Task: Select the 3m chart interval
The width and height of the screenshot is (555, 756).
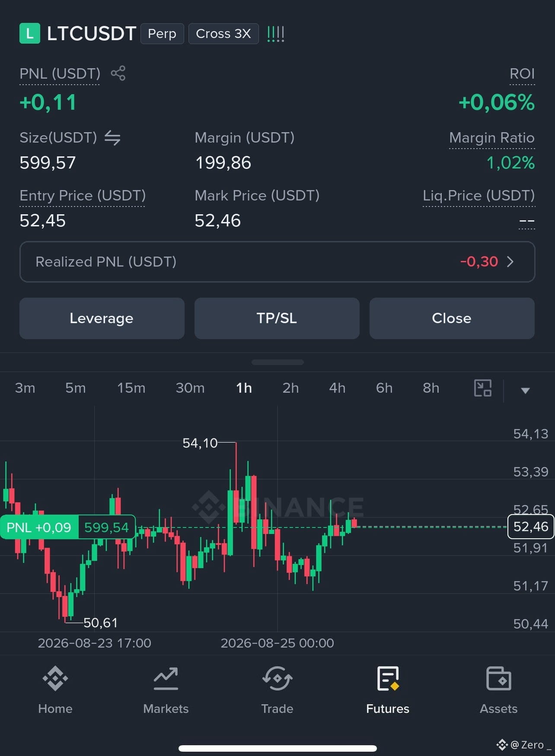Action: (x=25, y=388)
